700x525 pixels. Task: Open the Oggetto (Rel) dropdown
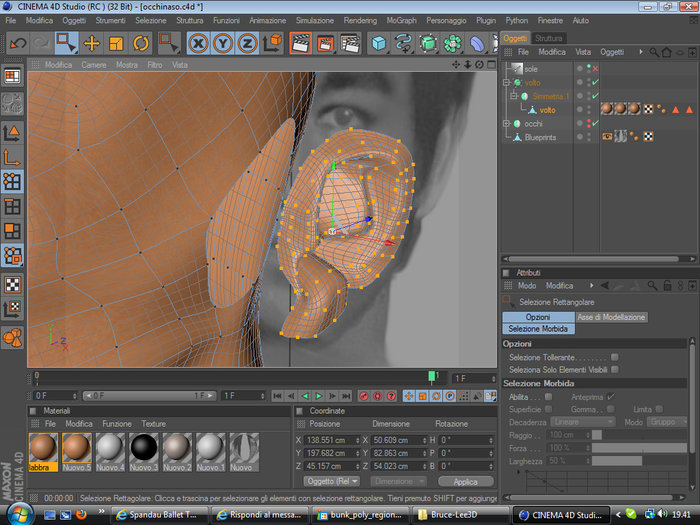(332, 481)
